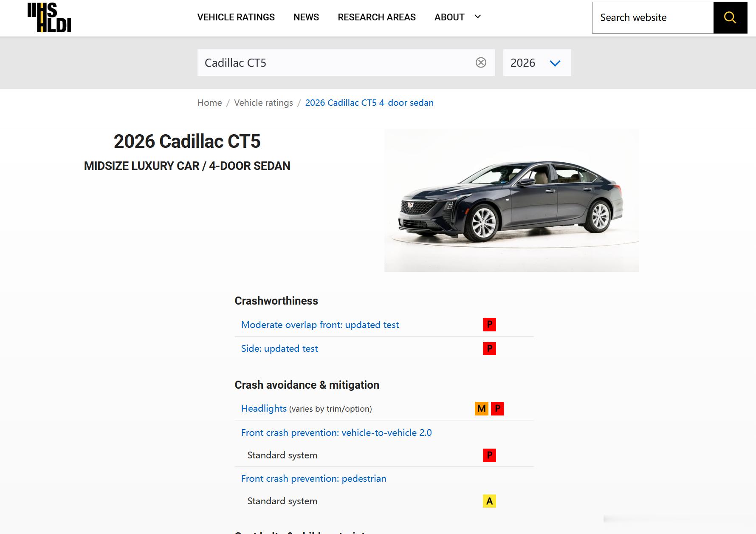Click the Poor rating badge for Side updated test
This screenshot has width=756, height=534.
(x=489, y=348)
